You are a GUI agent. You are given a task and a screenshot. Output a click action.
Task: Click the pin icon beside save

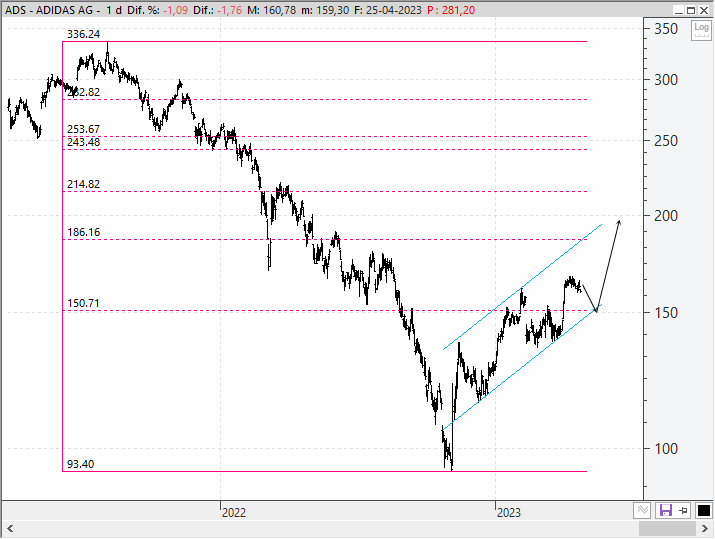[684, 510]
